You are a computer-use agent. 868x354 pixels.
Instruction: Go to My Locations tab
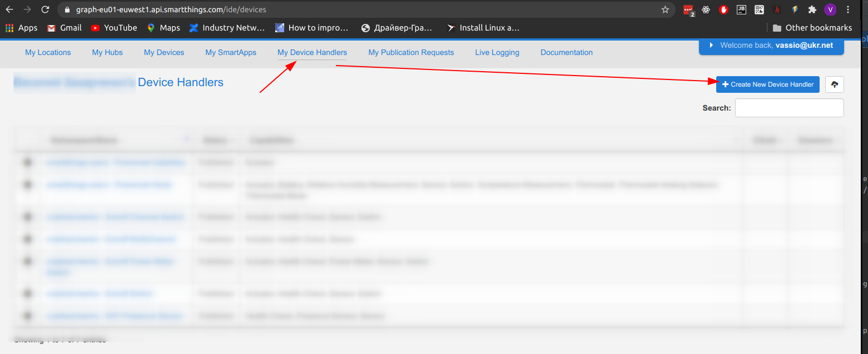coord(48,52)
